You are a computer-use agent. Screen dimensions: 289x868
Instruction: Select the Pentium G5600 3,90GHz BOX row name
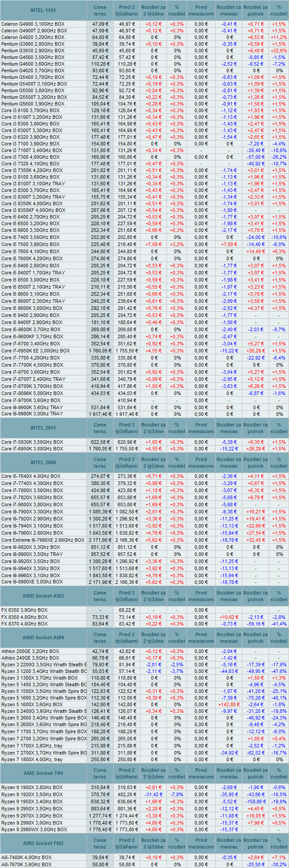[33, 104]
